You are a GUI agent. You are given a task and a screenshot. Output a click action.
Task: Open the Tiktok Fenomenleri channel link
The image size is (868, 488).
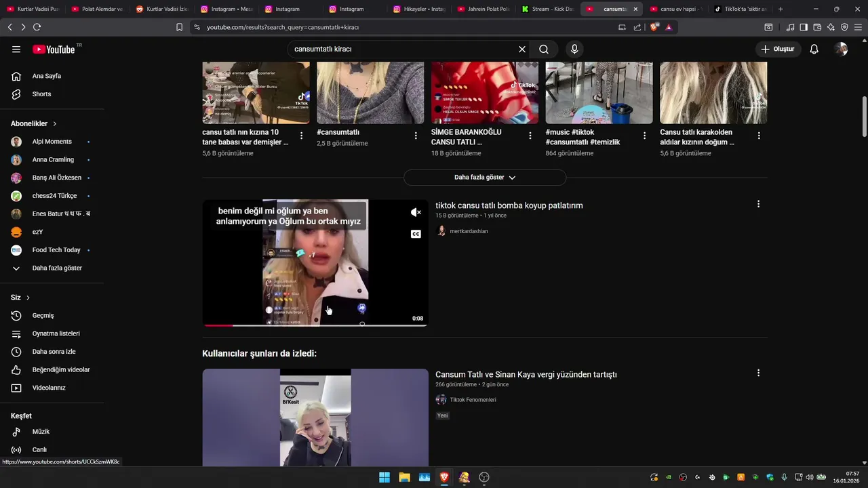[x=473, y=400]
